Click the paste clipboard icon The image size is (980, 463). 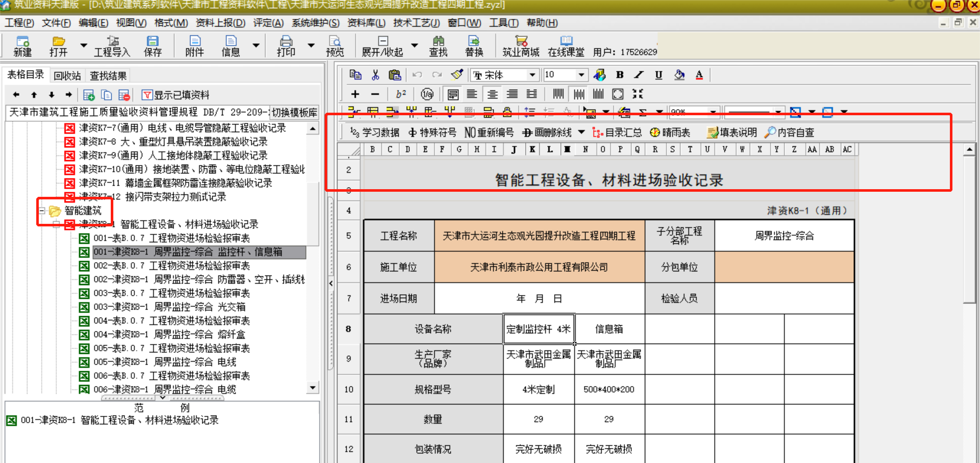tap(395, 75)
